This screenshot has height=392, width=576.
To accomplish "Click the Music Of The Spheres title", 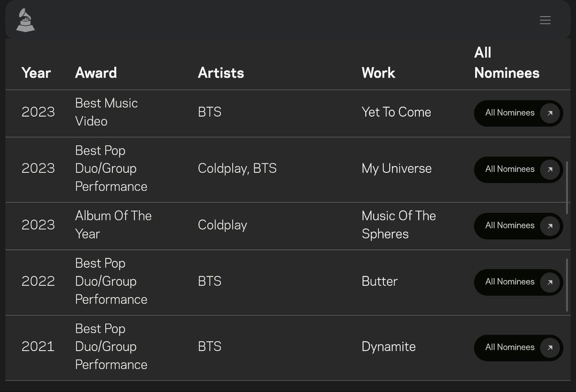I will coord(398,225).
